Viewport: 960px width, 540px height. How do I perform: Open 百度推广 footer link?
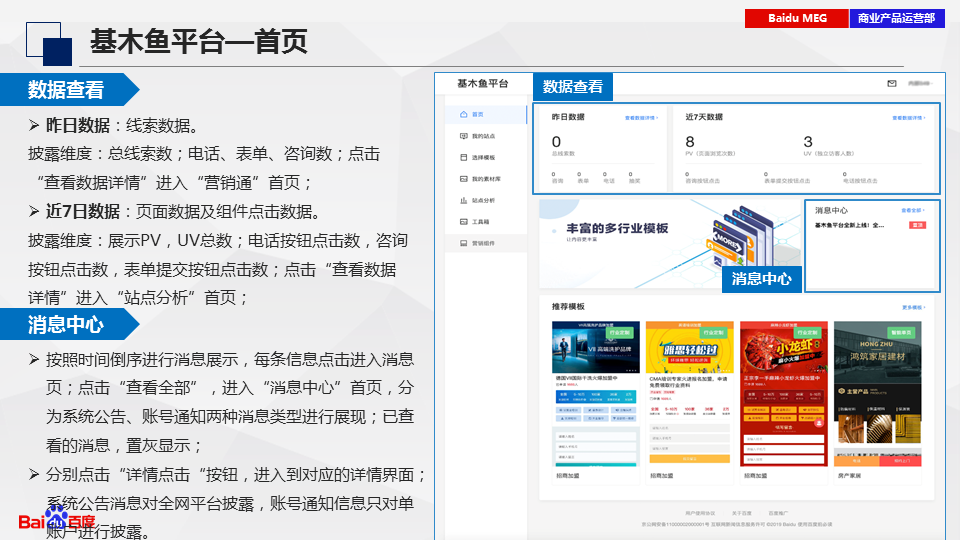[x=778, y=513]
